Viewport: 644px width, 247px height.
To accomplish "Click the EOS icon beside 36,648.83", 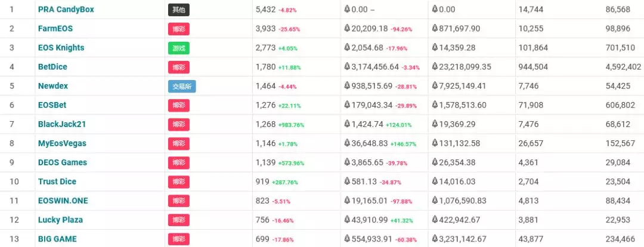I will pos(347,143).
